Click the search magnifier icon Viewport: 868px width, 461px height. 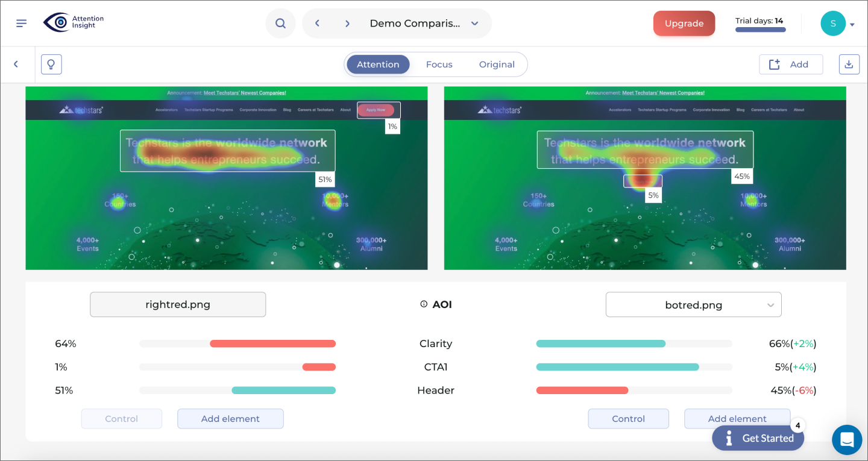280,23
